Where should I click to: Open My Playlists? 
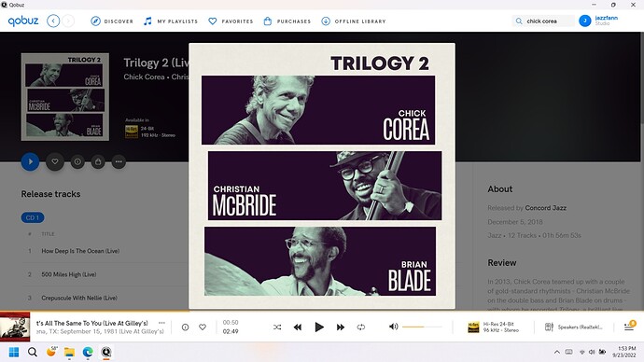click(x=171, y=21)
